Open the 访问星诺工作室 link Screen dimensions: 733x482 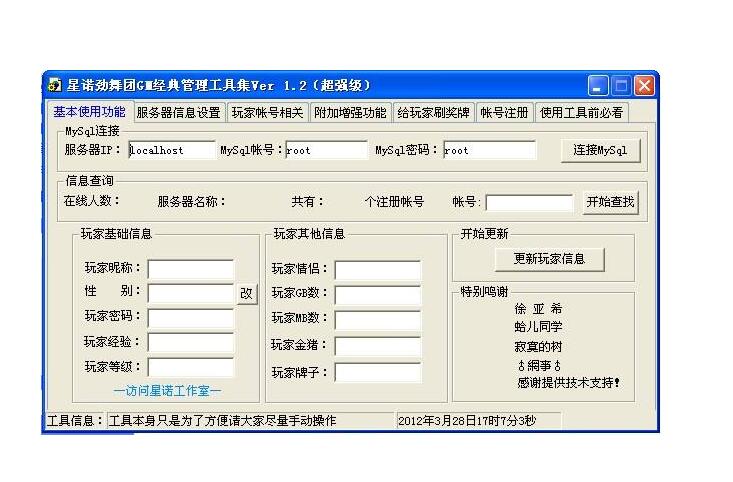[167, 391]
